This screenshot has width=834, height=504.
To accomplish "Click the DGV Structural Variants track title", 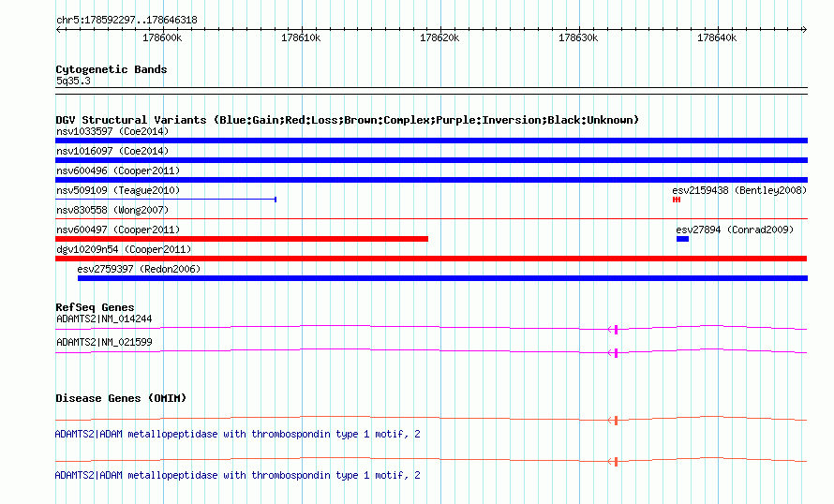I will [x=347, y=120].
